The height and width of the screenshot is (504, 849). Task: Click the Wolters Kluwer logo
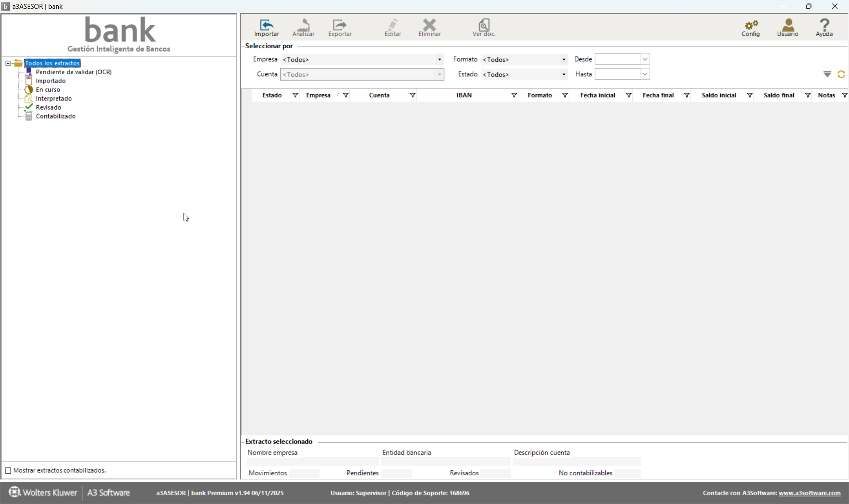coord(43,493)
